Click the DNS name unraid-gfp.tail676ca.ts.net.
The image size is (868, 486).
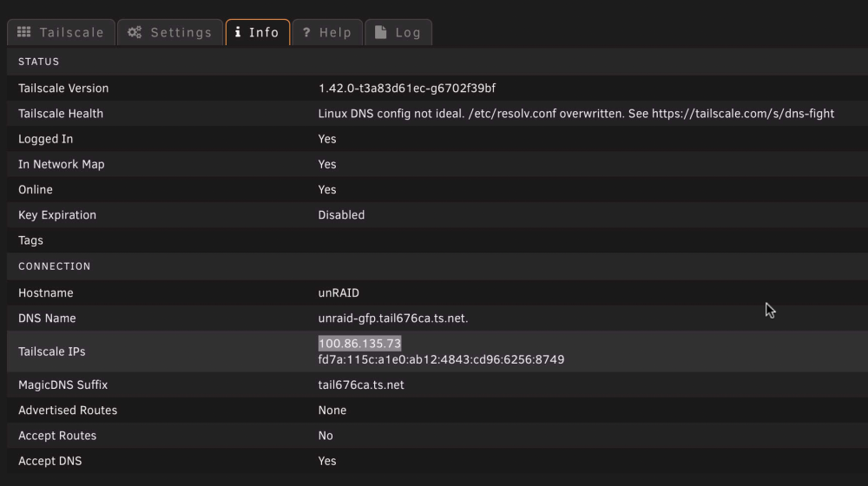pyautogui.click(x=393, y=319)
